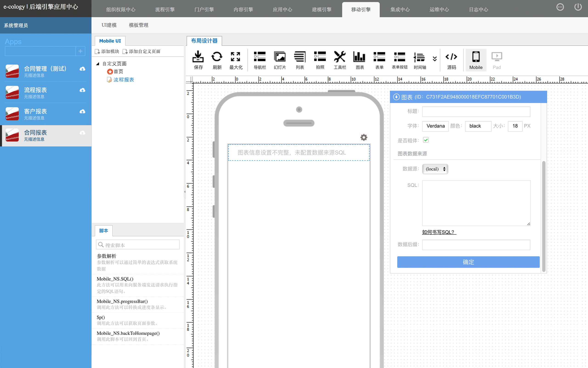The height and width of the screenshot is (368, 588).
Task: Click cloud icon for 合同报表 app
Action: pos(82,133)
